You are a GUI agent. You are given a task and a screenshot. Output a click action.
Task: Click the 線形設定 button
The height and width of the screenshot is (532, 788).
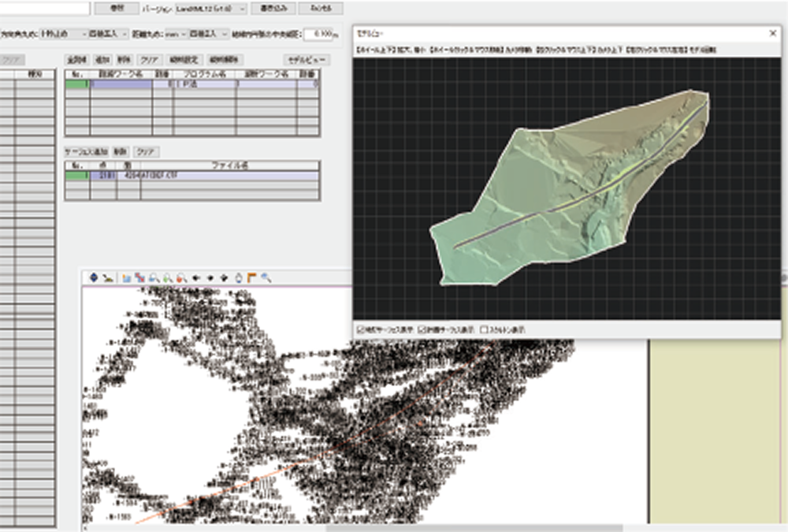(184, 59)
